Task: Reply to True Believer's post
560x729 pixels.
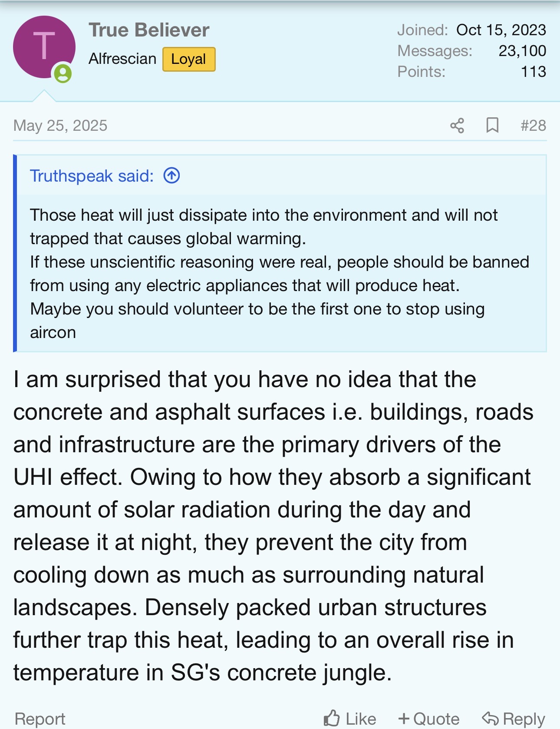Action: click(x=514, y=719)
